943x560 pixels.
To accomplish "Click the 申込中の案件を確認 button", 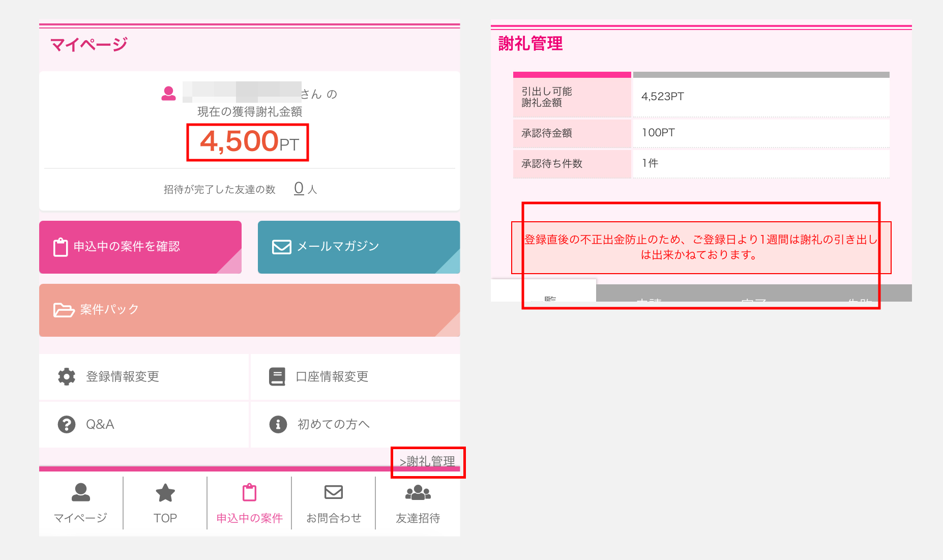I will [x=140, y=247].
